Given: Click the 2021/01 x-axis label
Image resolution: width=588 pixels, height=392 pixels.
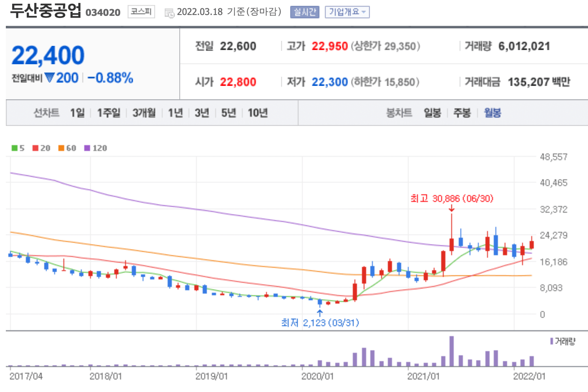Looking at the screenshot, I should (x=424, y=376).
